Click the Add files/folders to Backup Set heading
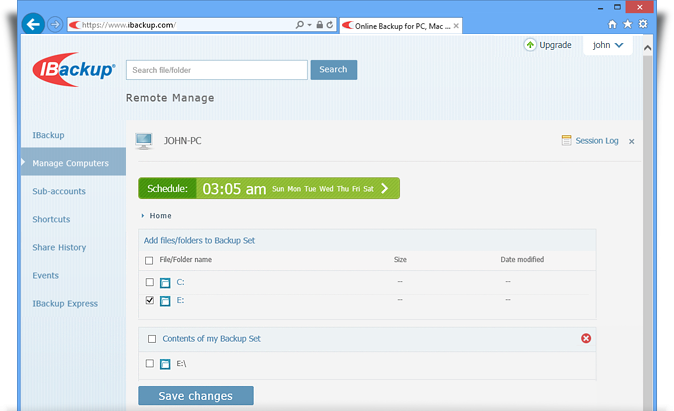Viewport: 674px width, 411px height. pos(199,240)
